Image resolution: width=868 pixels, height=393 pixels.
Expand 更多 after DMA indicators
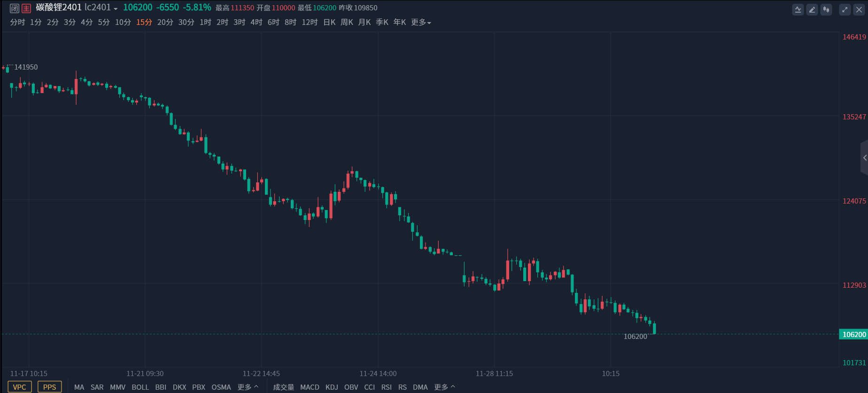(x=445, y=387)
